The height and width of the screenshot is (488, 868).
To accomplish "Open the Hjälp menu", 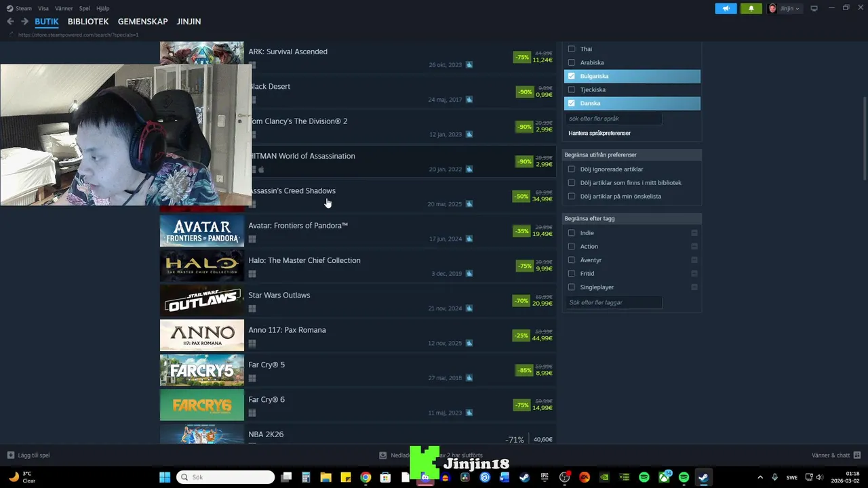I will point(103,8).
